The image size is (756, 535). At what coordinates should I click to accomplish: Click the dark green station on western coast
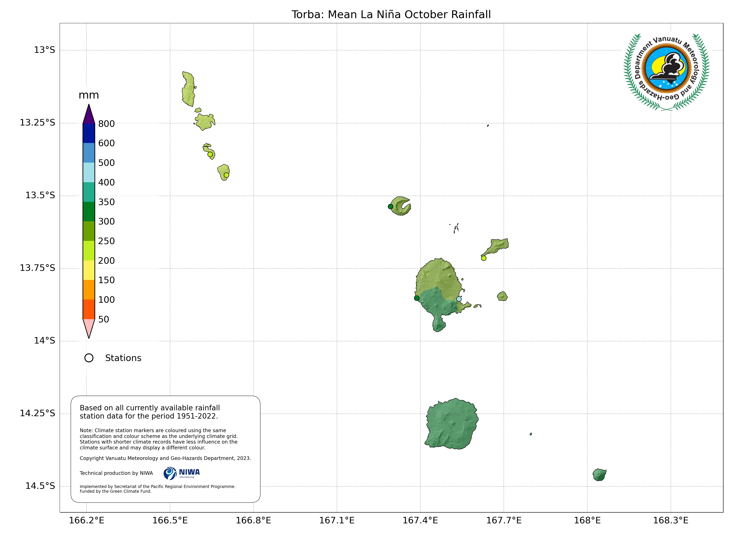pyautogui.click(x=416, y=298)
